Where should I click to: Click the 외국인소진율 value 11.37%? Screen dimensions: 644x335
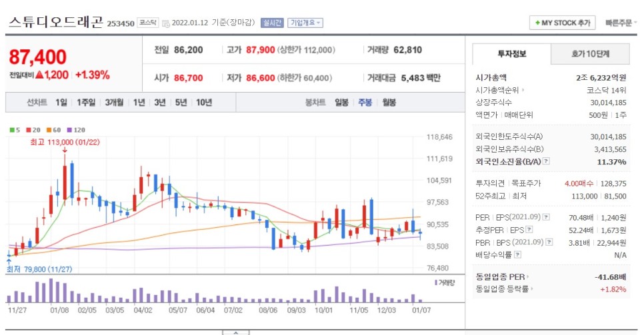[x=611, y=162]
